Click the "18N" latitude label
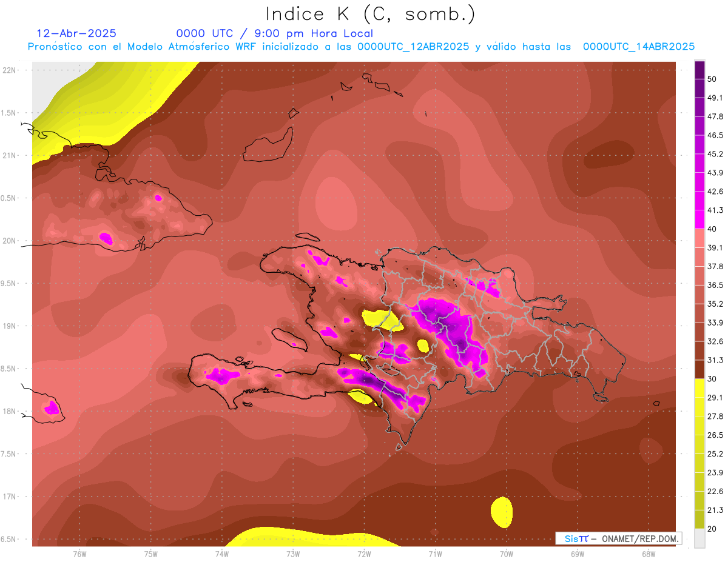728x562 pixels. (9, 411)
